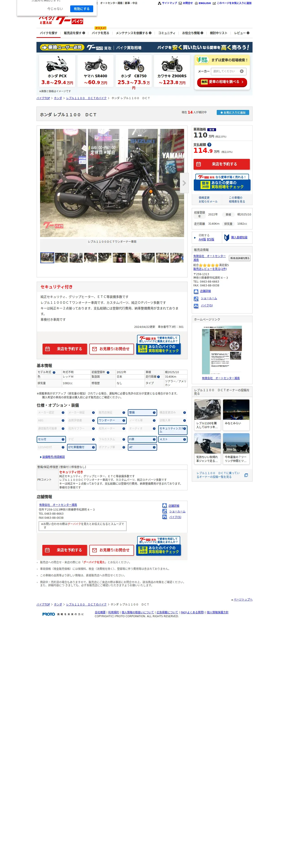Show next photo with gallery arrow

click(x=184, y=183)
